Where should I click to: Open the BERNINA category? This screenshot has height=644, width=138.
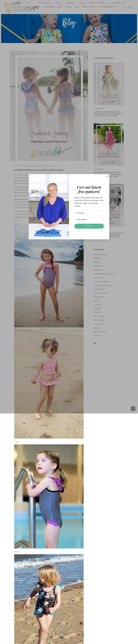pyautogui.click(x=97, y=258)
